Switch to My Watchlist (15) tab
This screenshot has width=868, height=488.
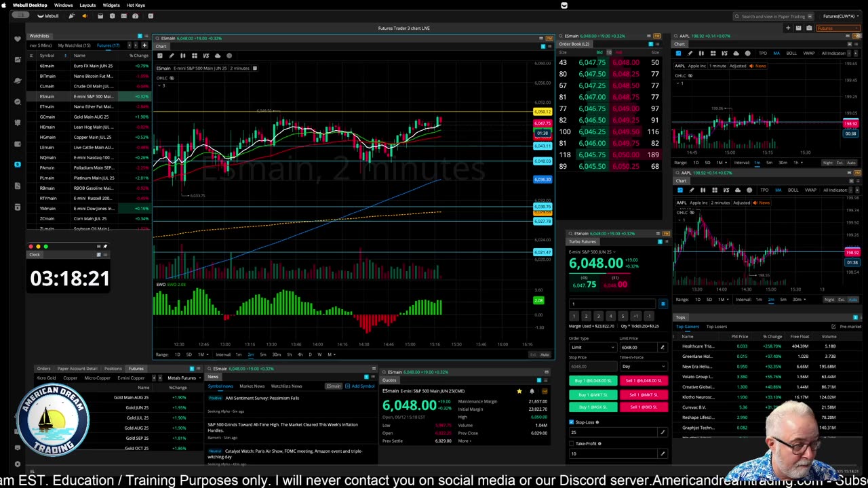click(74, 45)
